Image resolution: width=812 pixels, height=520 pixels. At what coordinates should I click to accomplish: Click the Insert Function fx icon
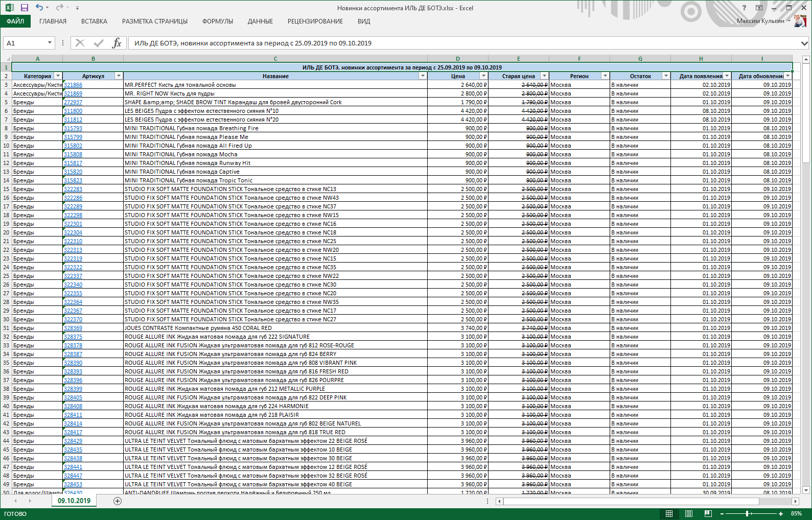point(117,43)
